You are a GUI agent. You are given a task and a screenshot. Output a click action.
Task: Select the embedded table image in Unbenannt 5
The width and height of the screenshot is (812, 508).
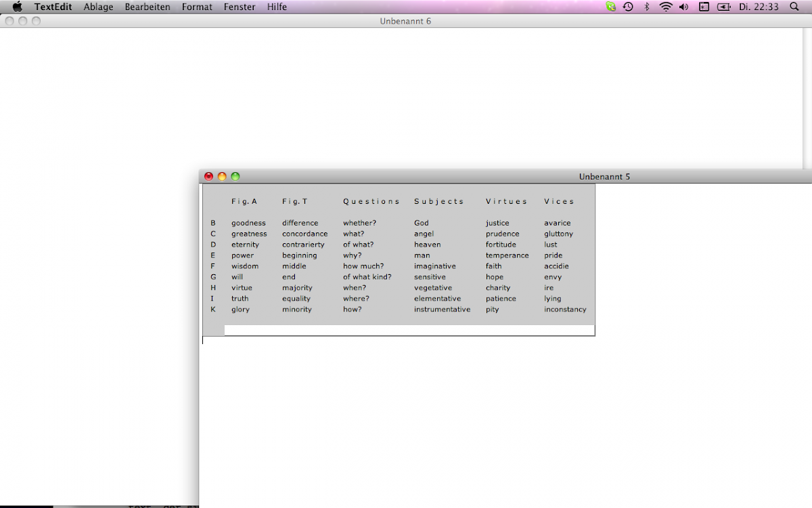tap(399, 260)
